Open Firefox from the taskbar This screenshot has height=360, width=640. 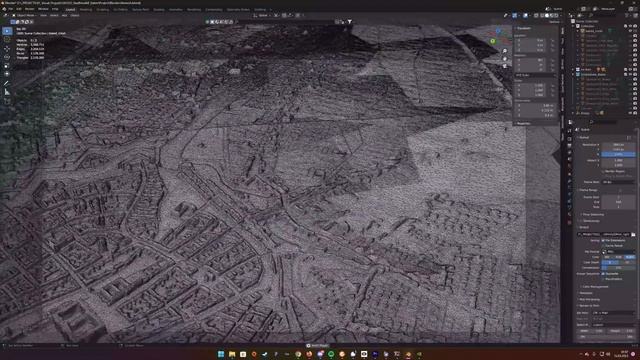pyautogui.click(x=309, y=354)
